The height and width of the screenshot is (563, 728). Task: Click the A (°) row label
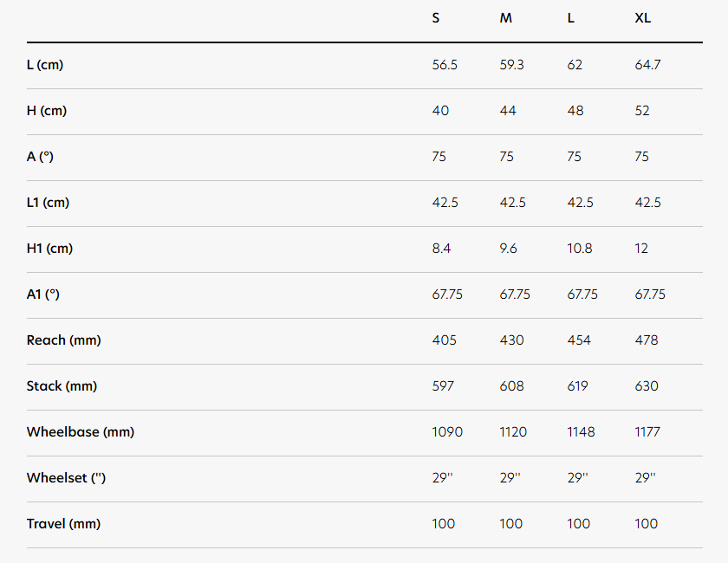pos(40,157)
